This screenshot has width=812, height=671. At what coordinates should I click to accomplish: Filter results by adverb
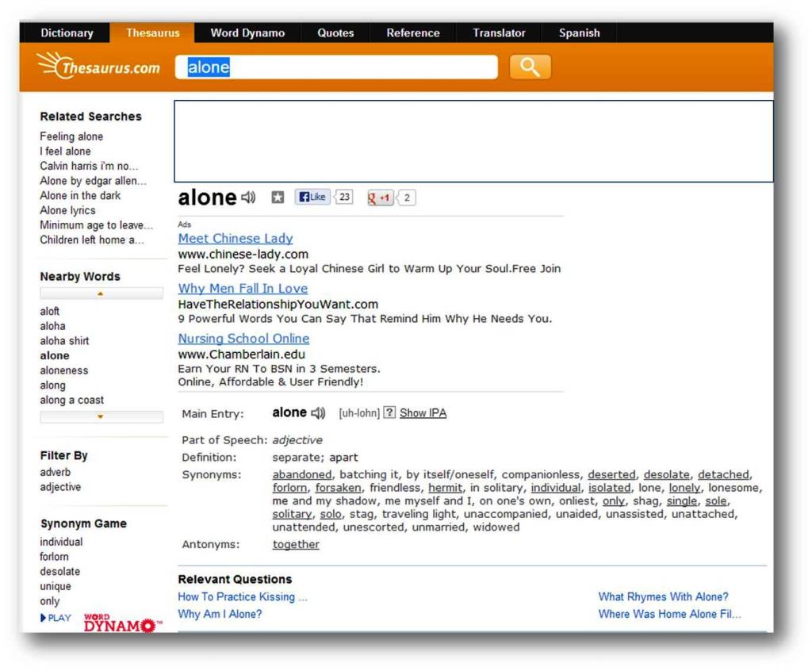[x=55, y=472]
